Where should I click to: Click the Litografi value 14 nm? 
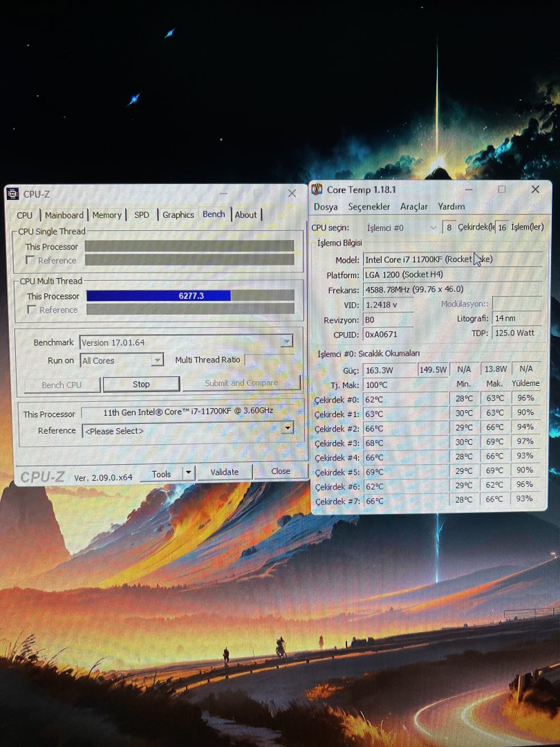click(518, 318)
